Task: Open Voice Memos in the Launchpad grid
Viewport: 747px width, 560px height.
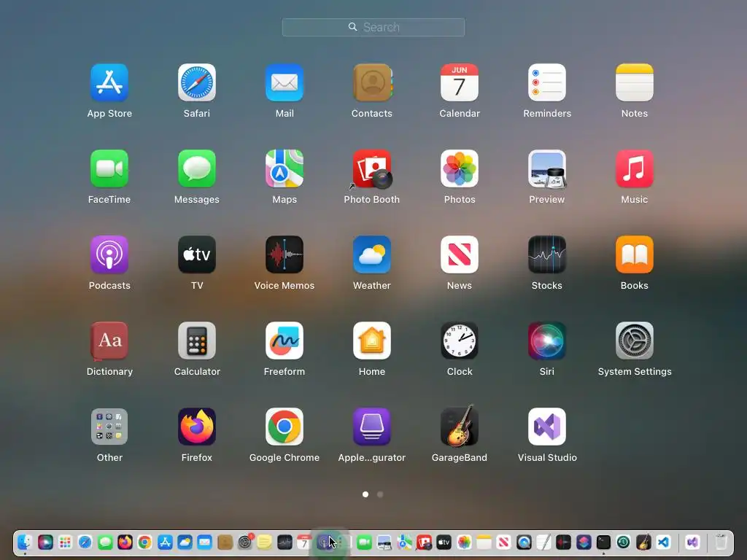Action: click(x=285, y=254)
